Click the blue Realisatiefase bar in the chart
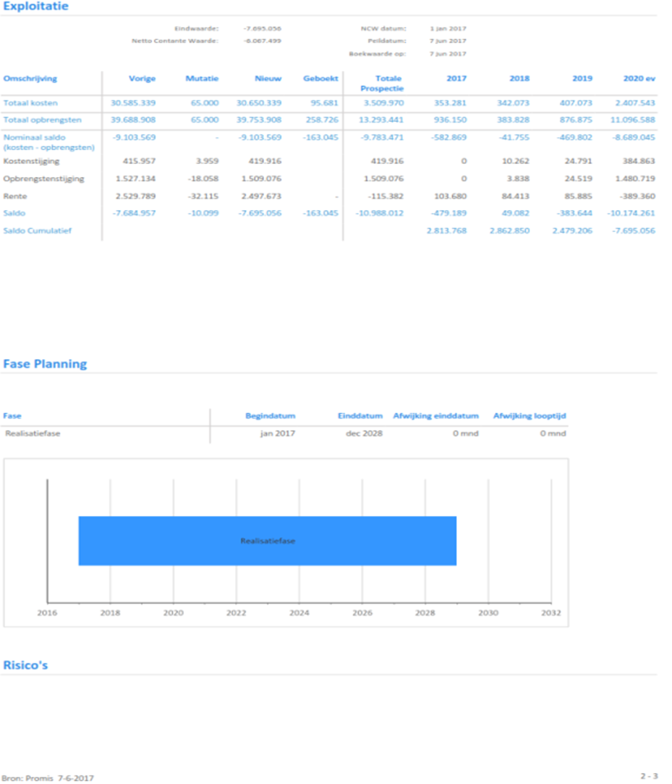Screen dimensions: 672x784 pos(267,541)
